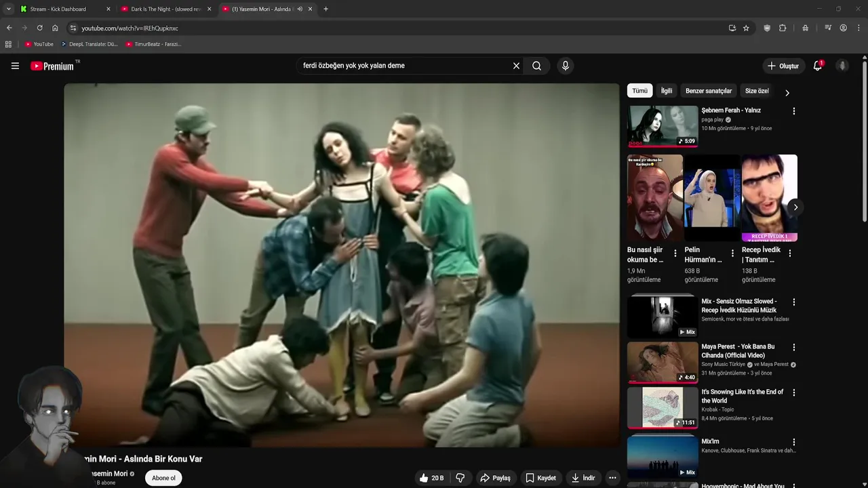Image resolution: width=868 pixels, height=488 pixels.
Task: Open the browser profile icon
Action: click(844, 28)
